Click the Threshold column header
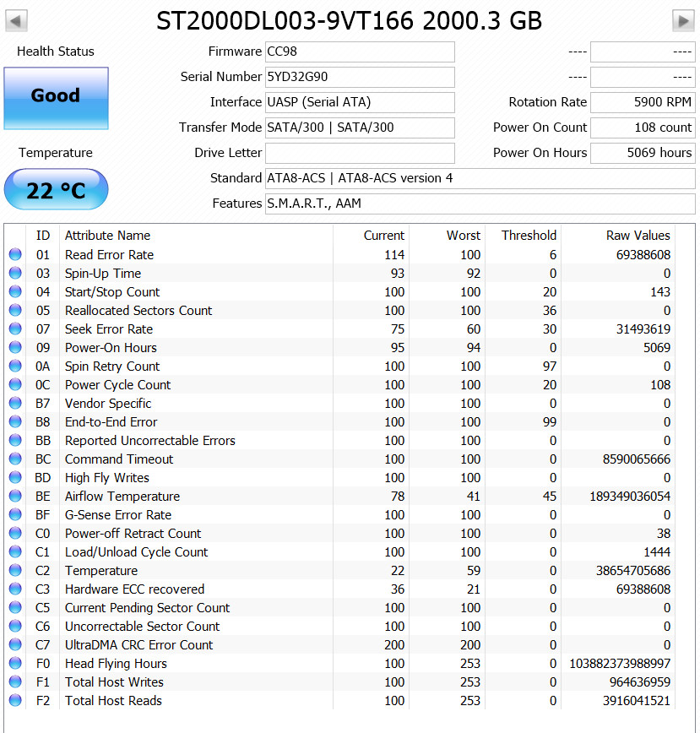700x733 pixels. click(529, 235)
